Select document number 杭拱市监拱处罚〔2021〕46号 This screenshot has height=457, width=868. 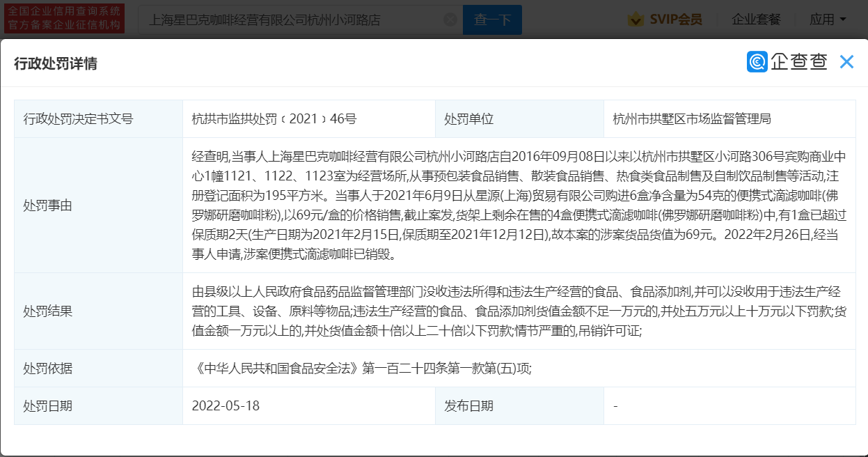pyautogui.click(x=274, y=119)
